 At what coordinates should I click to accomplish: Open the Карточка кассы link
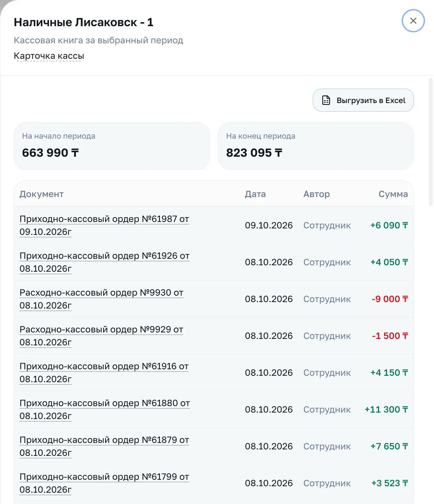49,56
